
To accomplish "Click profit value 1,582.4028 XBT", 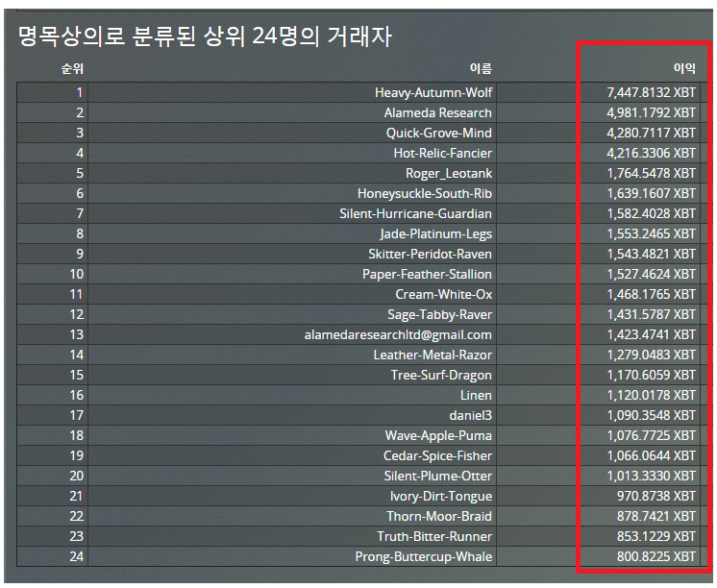I will click(651, 213).
